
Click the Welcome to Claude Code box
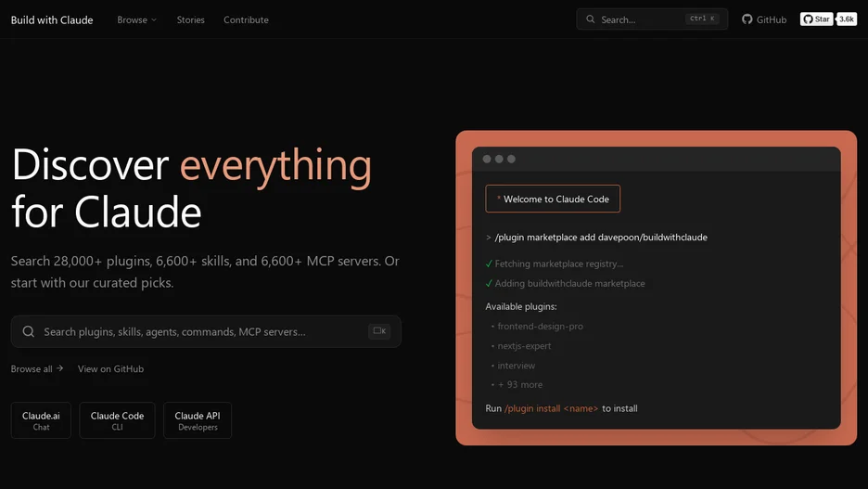553,199
